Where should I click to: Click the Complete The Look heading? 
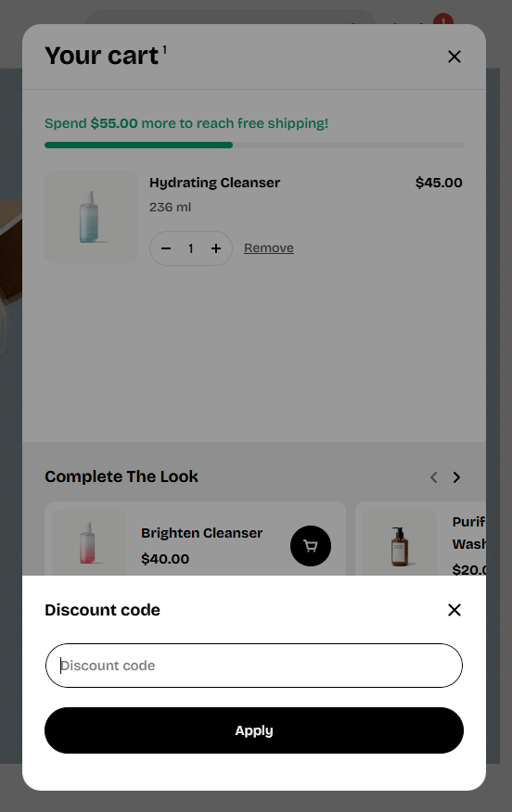[x=122, y=476]
